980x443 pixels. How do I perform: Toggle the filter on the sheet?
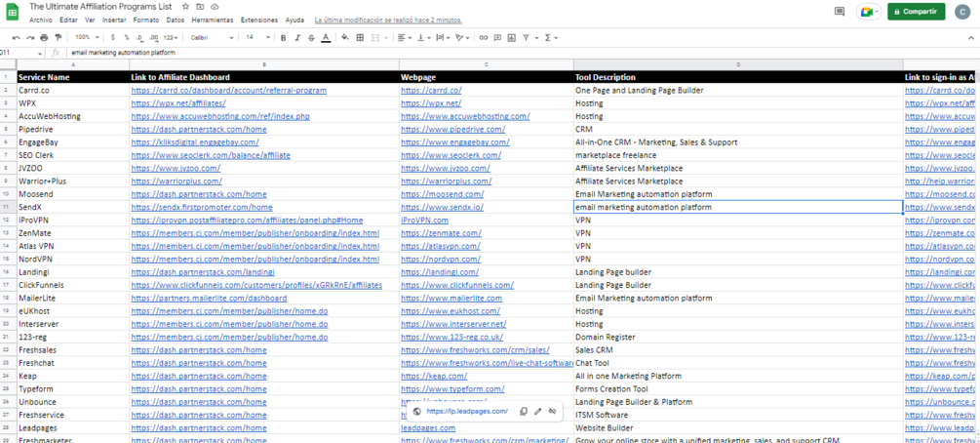coord(529,37)
